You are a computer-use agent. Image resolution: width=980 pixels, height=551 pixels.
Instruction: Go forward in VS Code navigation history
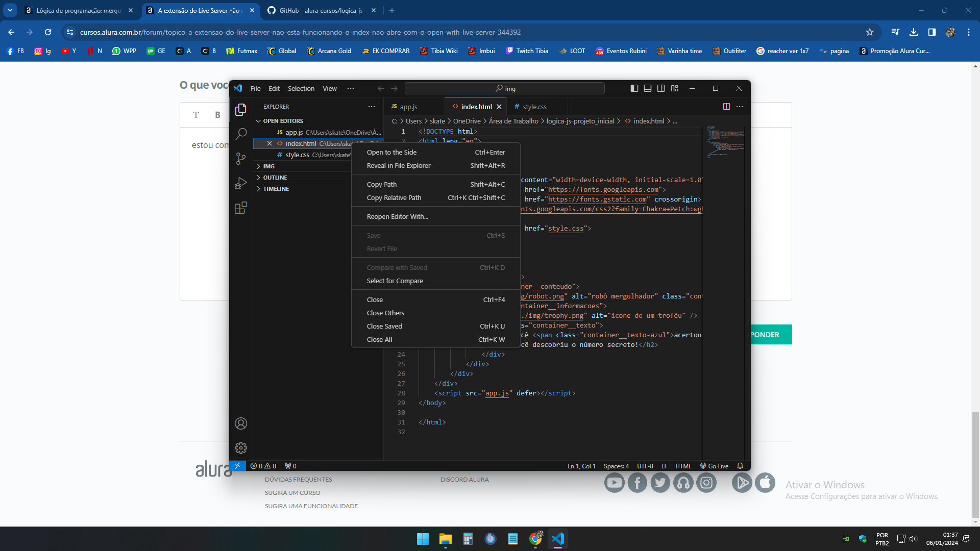[x=395, y=88]
